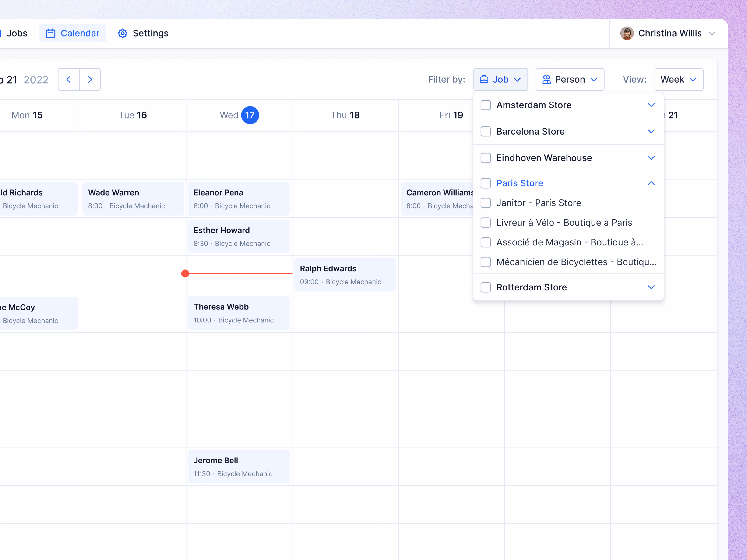Expand Barcelona Store chevron
This screenshot has width=747, height=560.
click(x=651, y=131)
